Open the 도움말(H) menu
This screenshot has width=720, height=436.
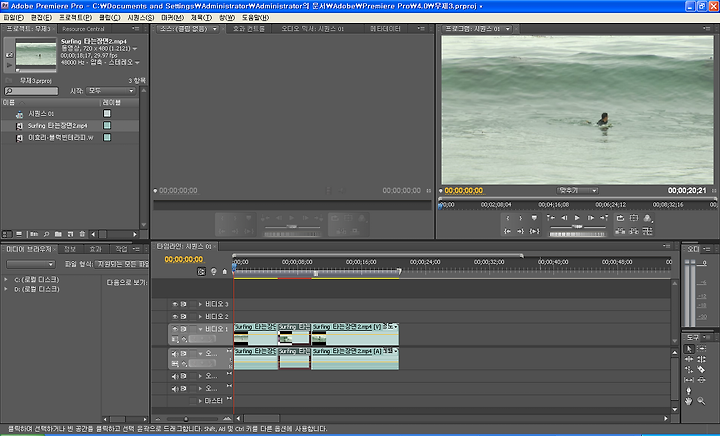(255, 17)
